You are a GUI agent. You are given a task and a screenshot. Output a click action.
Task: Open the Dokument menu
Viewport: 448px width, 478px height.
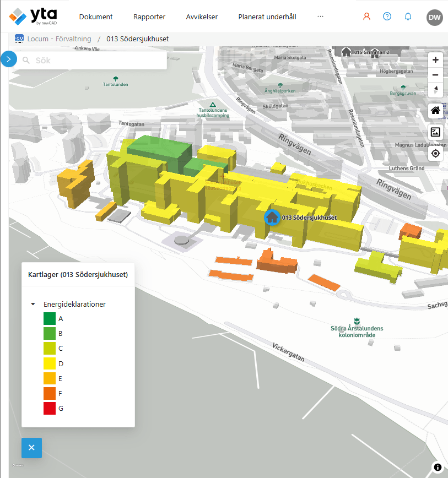[96, 17]
